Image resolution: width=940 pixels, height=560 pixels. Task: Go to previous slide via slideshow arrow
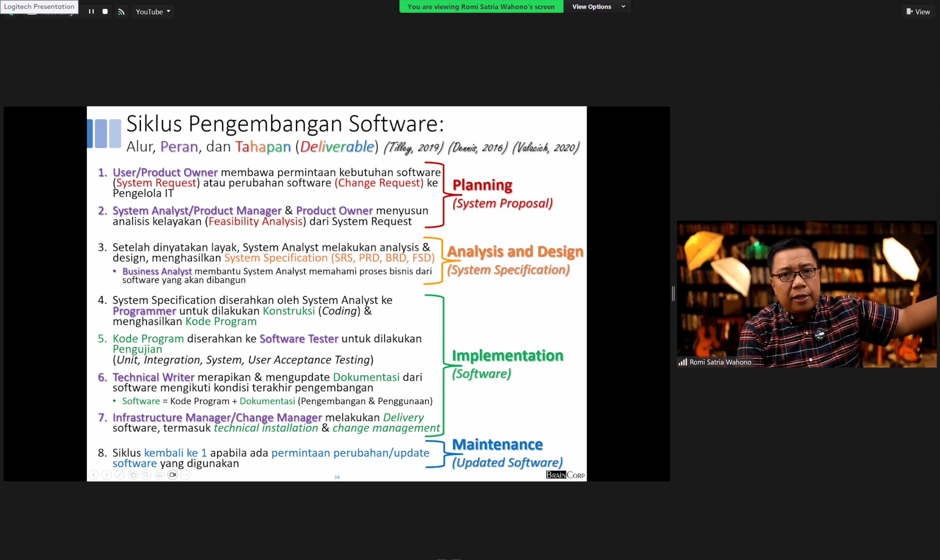point(94,475)
